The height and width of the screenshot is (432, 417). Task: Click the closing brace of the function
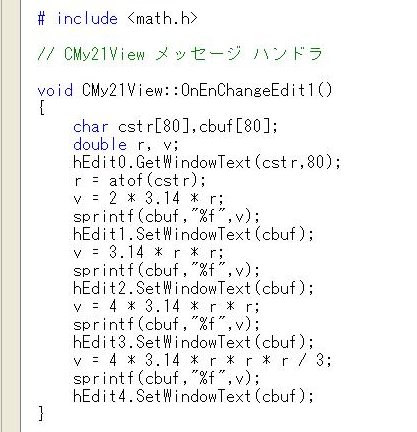tap(41, 414)
